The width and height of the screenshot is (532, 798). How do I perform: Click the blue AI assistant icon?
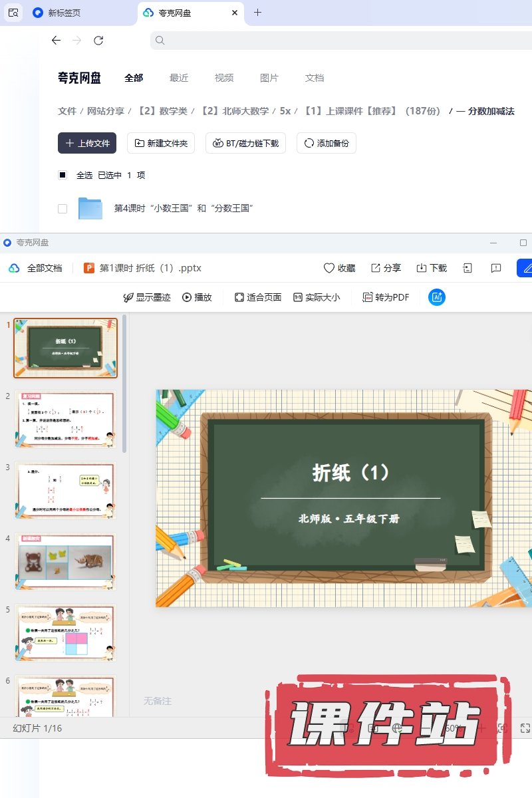click(437, 297)
